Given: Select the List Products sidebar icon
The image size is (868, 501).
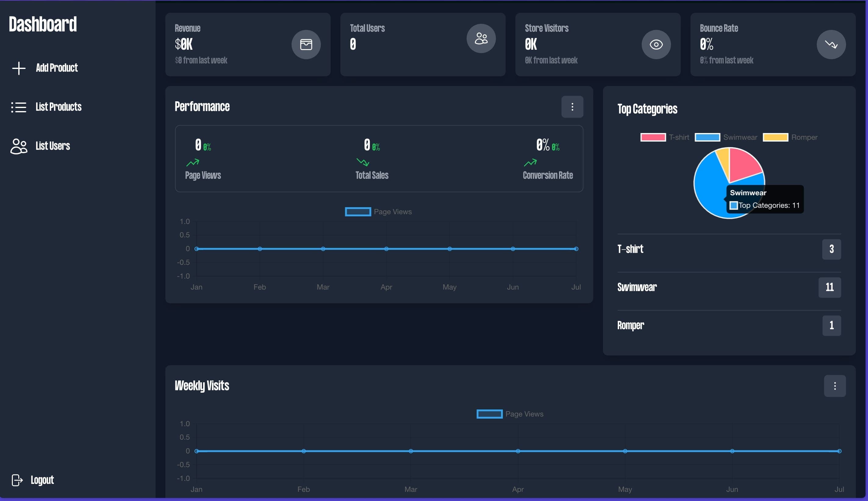Looking at the screenshot, I should pos(19,107).
